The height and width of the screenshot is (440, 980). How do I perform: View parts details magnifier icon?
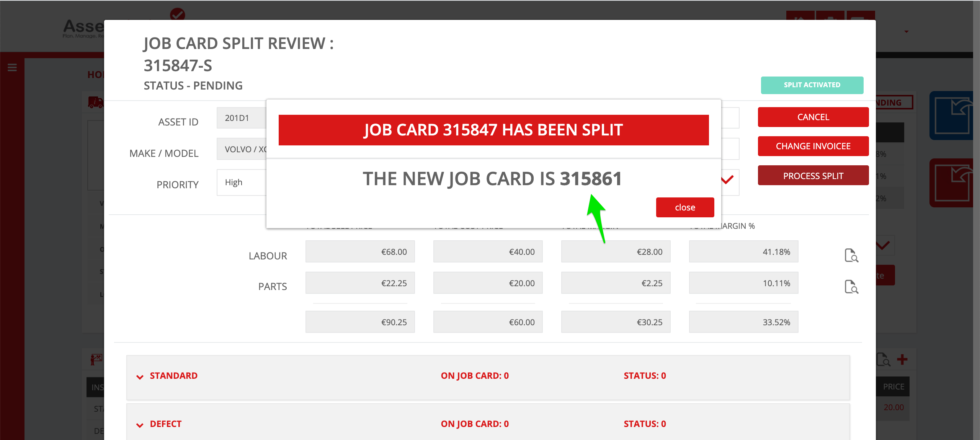[x=851, y=287]
